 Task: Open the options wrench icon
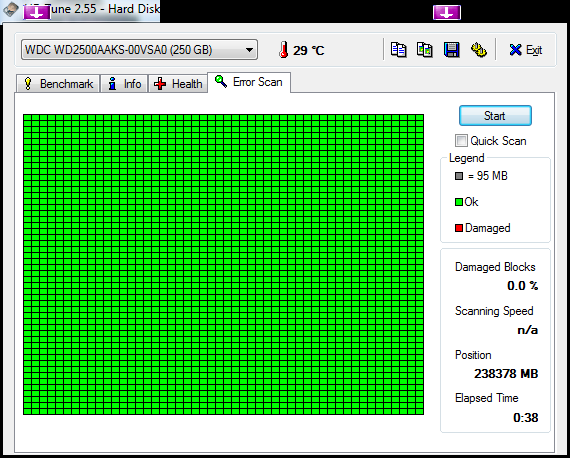(478, 50)
